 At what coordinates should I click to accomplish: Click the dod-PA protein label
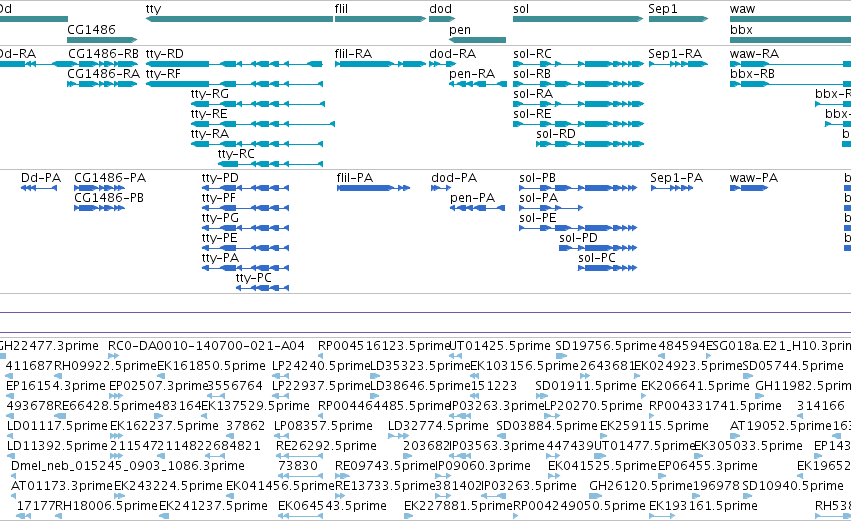point(454,178)
